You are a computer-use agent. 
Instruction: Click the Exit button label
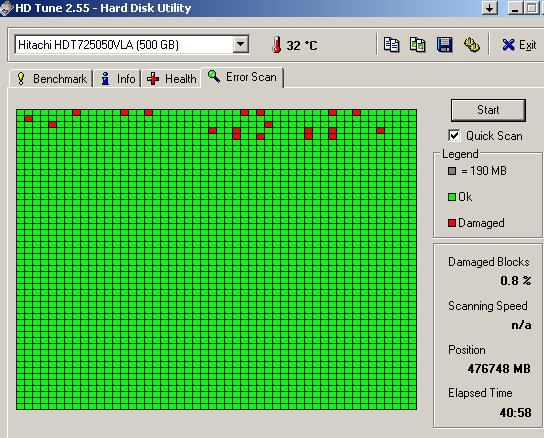coord(527,45)
